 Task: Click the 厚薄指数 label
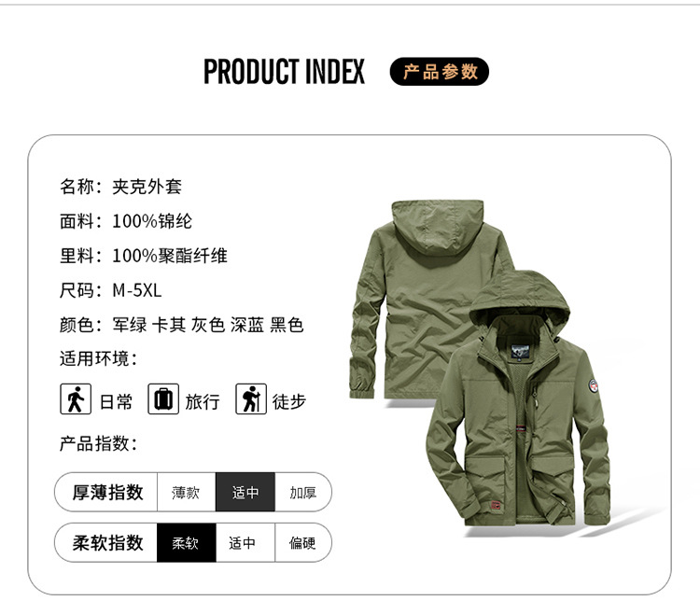107,492
